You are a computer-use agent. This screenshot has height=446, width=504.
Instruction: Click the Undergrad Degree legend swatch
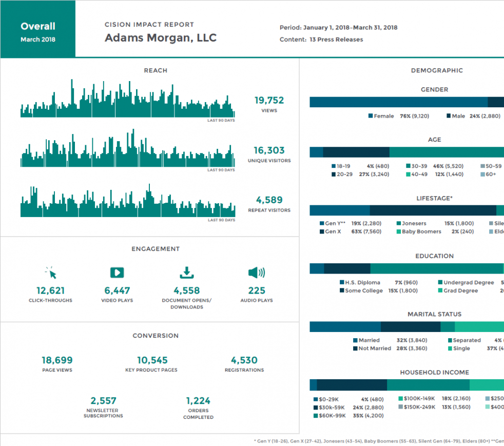click(440, 282)
